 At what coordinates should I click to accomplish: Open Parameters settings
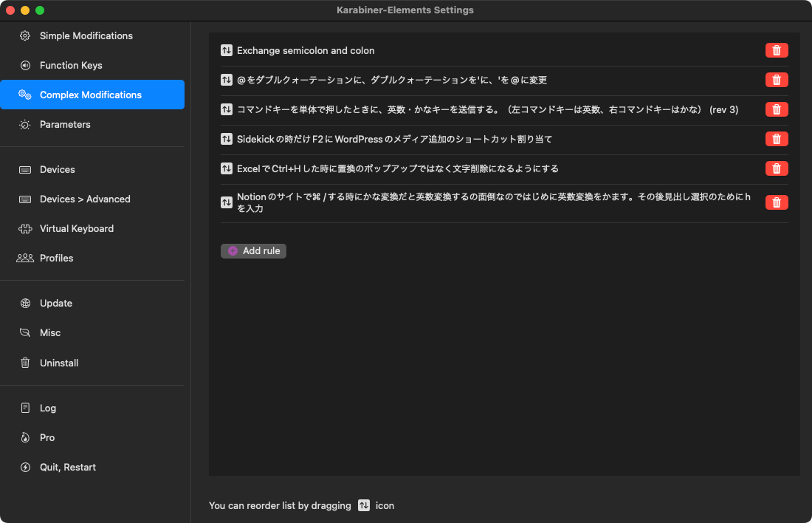[x=92, y=124]
